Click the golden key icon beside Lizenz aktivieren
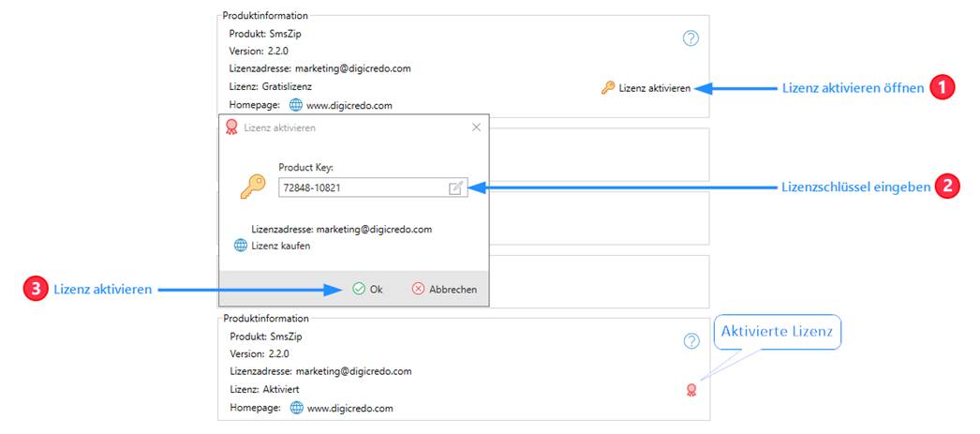The height and width of the screenshot is (434, 980). pyautogui.click(x=608, y=88)
